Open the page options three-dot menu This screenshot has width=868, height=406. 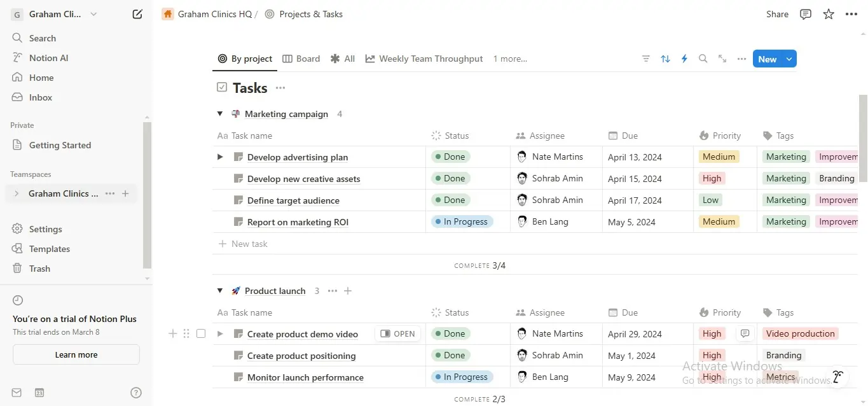tap(851, 14)
